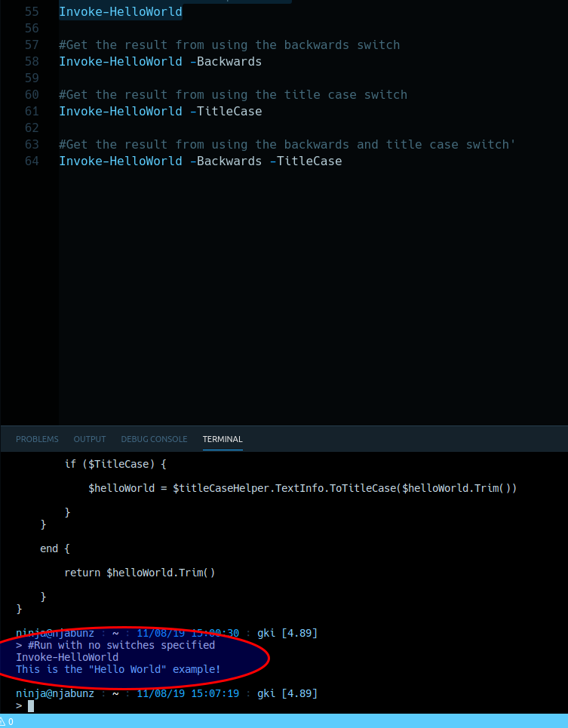Screen dimensions: 568x728
Task: Click 'if ($TitleCase) {' line in terminal
Action: point(115,464)
